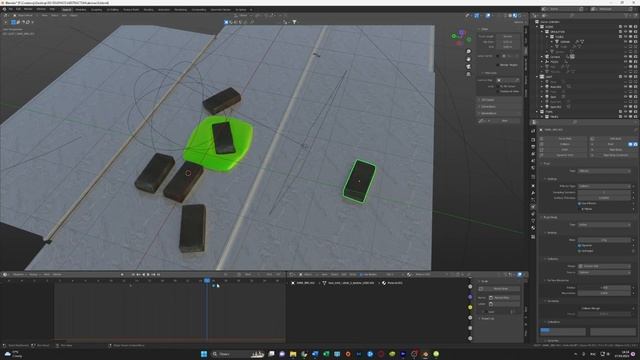Image resolution: width=640 pixels, height=360 pixels.
Task: Toggle viewport overlays icon in 3D header
Action: click(x=488, y=16)
